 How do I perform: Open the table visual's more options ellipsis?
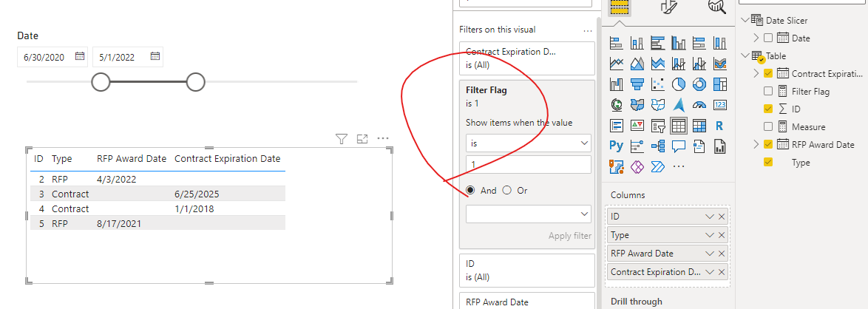point(383,139)
